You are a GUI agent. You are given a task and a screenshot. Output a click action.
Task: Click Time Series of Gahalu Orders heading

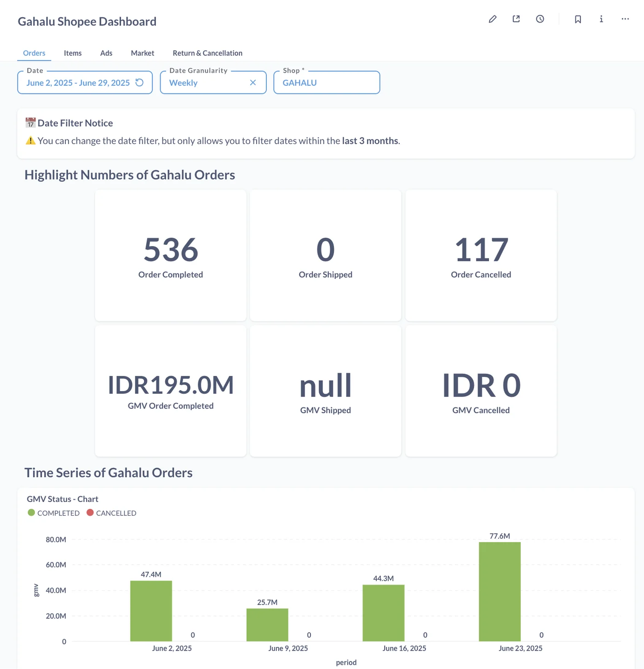click(109, 473)
